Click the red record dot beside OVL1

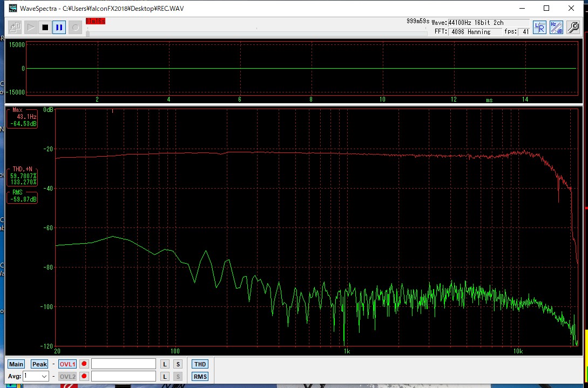[84, 364]
